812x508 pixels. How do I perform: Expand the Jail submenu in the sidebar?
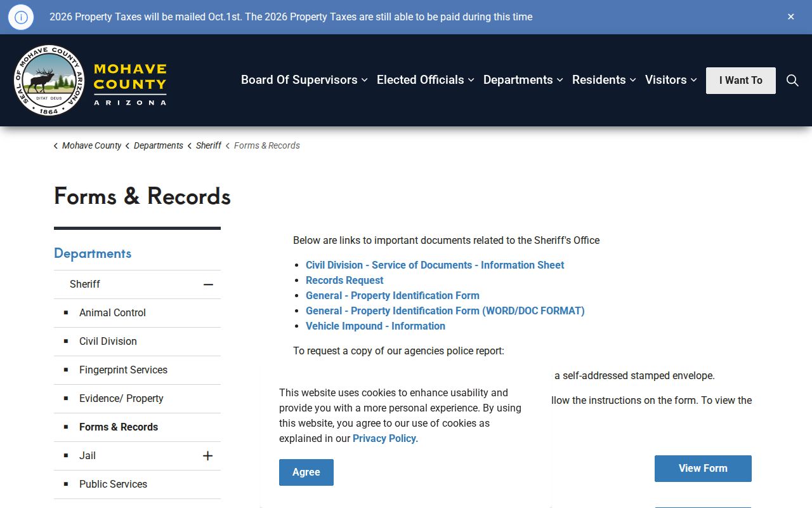click(x=207, y=456)
